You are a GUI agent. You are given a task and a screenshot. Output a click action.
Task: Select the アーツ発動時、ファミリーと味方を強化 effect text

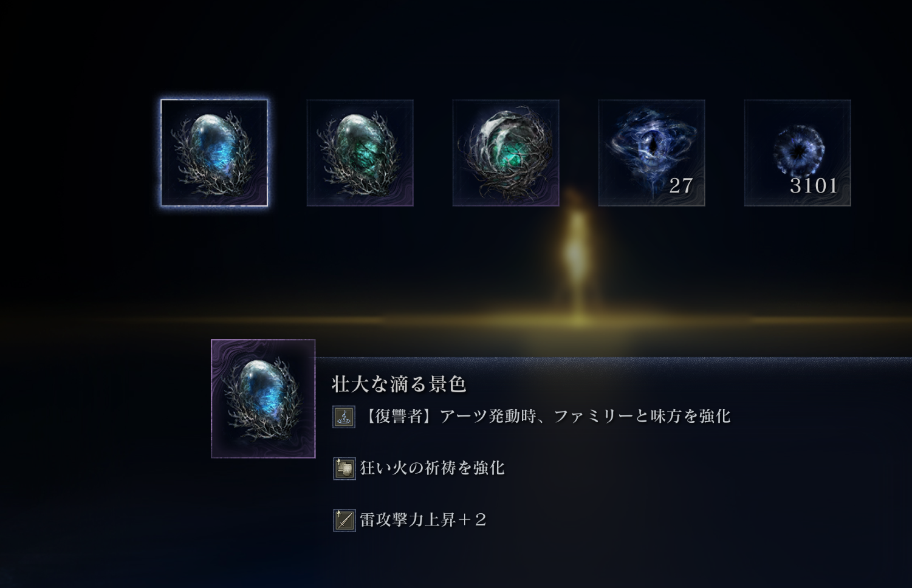click(x=585, y=416)
